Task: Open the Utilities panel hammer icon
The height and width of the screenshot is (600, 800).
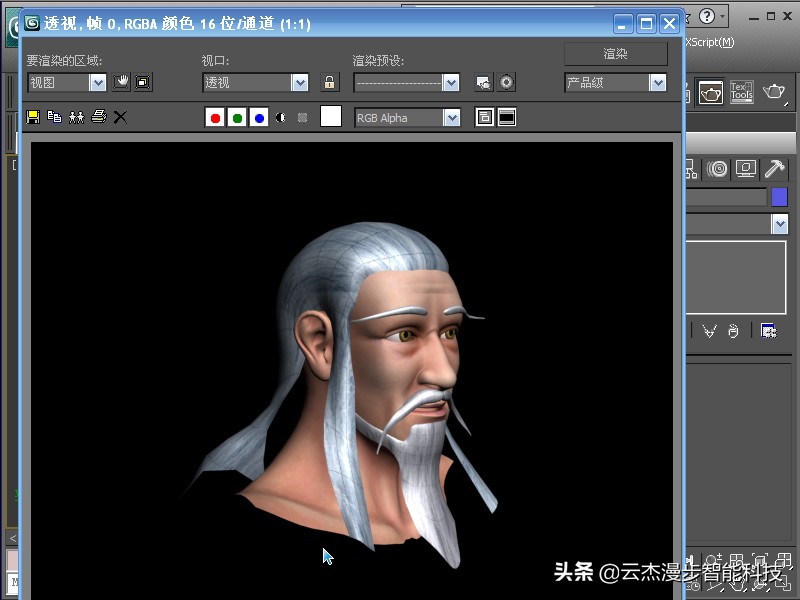Action: pyautogui.click(x=775, y=169)
